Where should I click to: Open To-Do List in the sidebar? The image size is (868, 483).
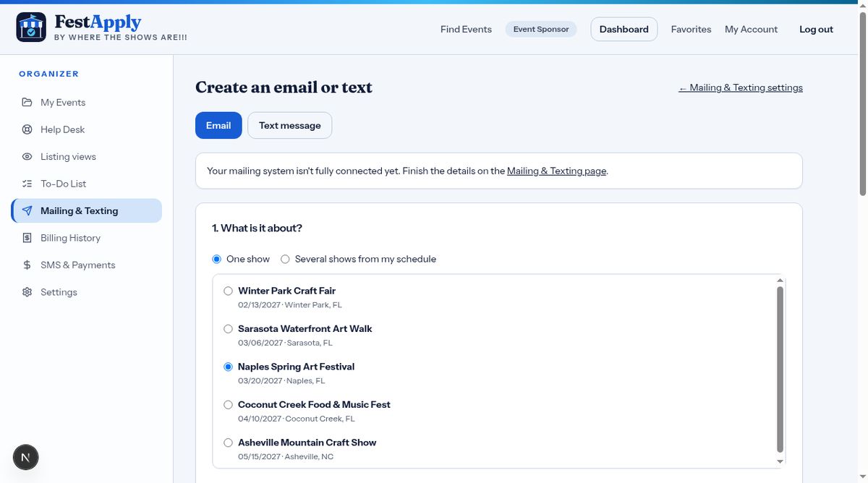coord(86,184)
